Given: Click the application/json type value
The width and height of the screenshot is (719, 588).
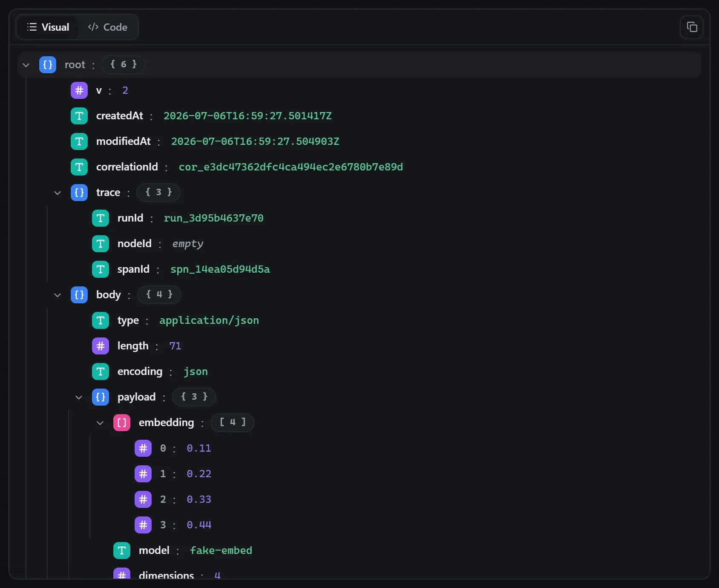Looking at the screenshot, I should pos(209,320).
